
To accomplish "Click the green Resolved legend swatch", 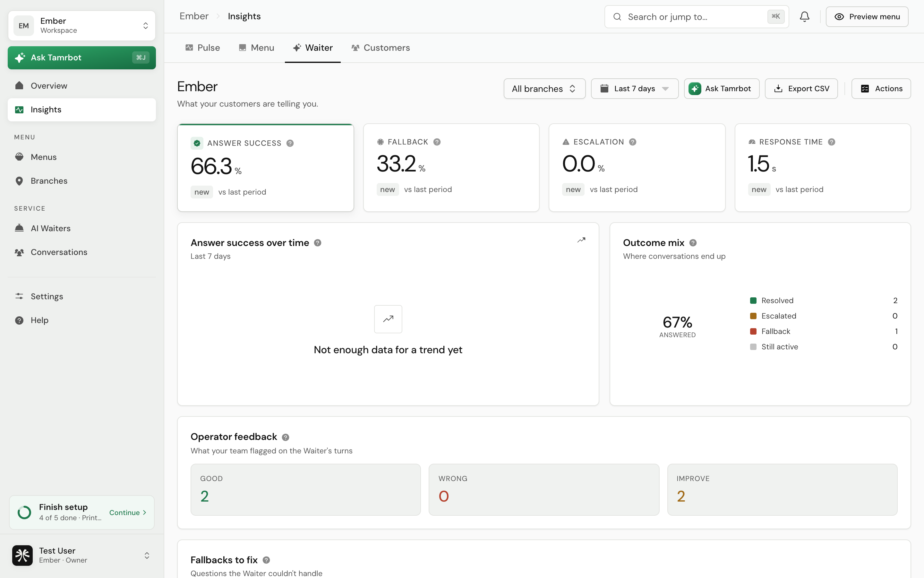I will (753, 301).
